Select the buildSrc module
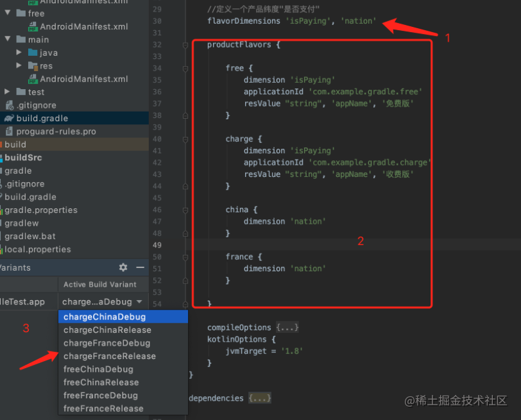Screen dimensions: 521x420 click(x=23, y=158)
